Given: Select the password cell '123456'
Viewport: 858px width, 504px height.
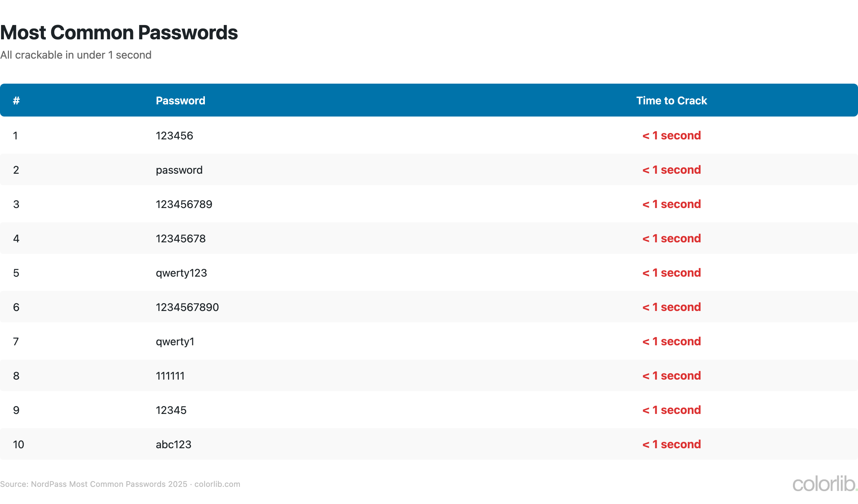Looking at the screenshot, I should [x=174, y=136].
